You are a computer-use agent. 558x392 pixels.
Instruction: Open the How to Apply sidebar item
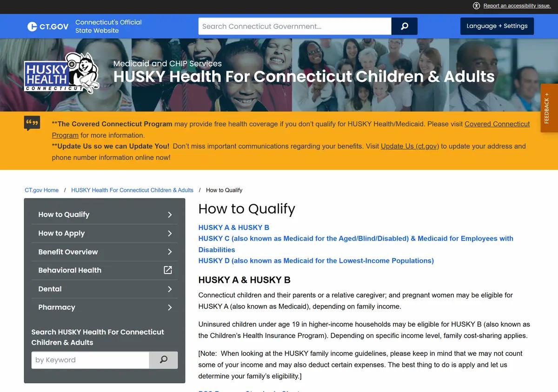click(x=105, y=233)
